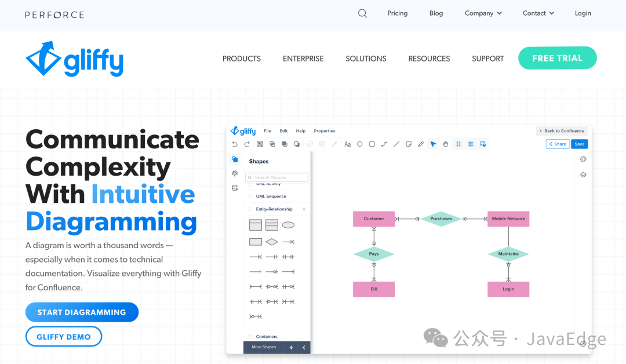Expand the Contact dropdown menu
Screen dimensions: 626x364
(x=538, y=13)
